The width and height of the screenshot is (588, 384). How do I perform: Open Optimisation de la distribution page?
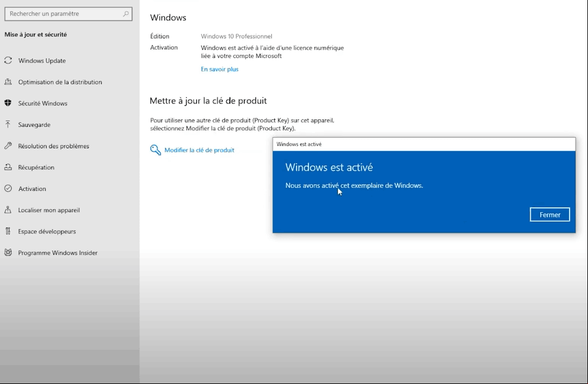point(60,82)
